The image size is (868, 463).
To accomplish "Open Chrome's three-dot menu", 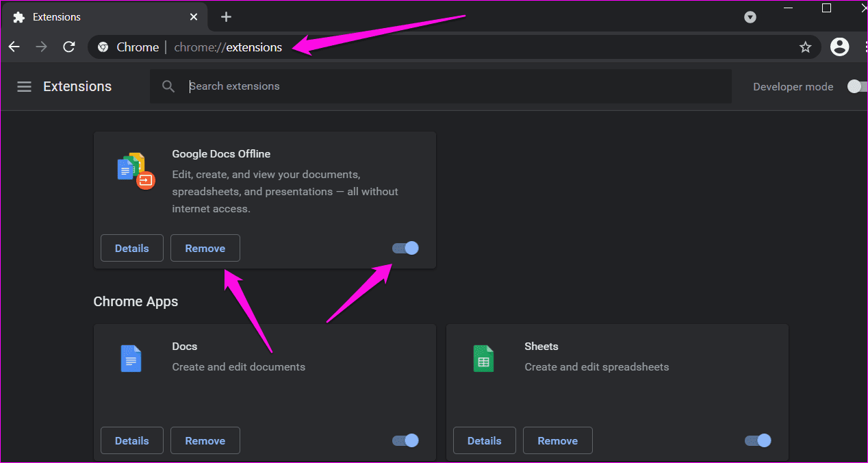I will [865, 47].
